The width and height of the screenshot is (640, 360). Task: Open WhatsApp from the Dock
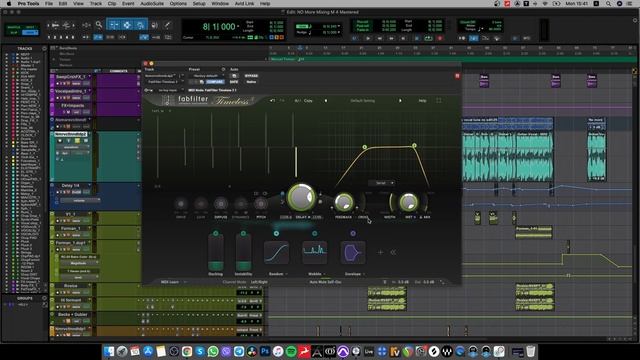click(x=213, y=351)
